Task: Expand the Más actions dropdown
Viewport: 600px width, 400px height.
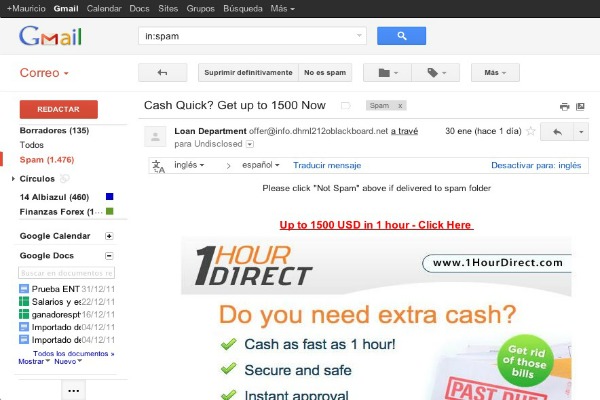Action: tap(495, 73)
